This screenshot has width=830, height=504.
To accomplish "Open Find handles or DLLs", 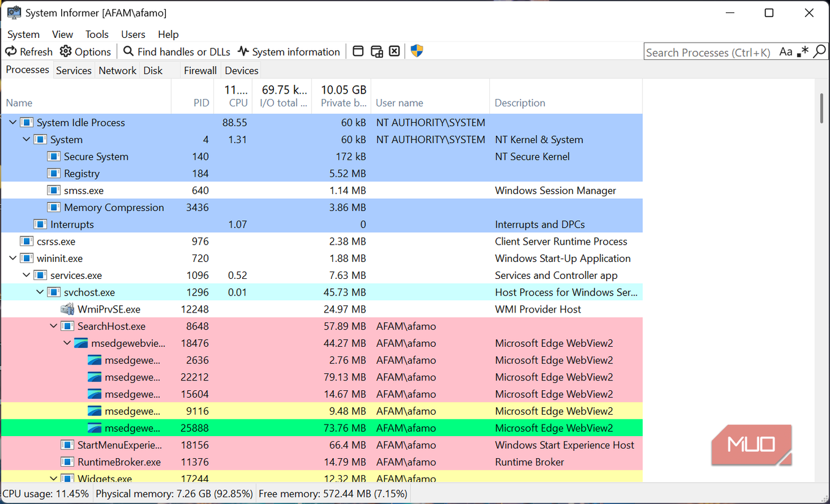I will click(x=177, y=51).
